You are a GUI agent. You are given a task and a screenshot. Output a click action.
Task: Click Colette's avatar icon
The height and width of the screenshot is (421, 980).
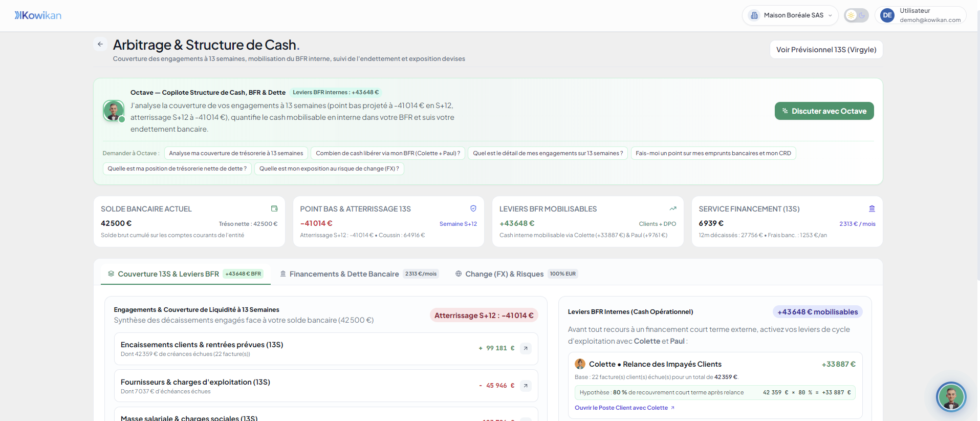(x=580, y=364)
